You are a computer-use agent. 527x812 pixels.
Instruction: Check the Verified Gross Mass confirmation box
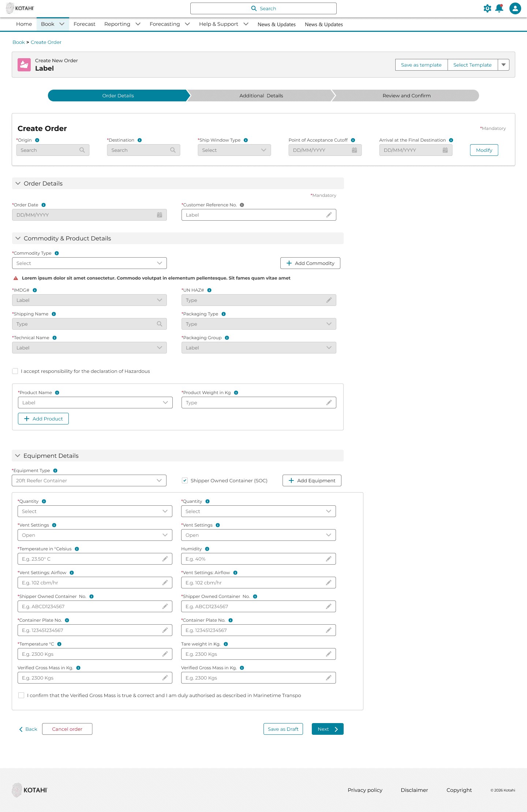pyautogui.click(x=21, y=695)
